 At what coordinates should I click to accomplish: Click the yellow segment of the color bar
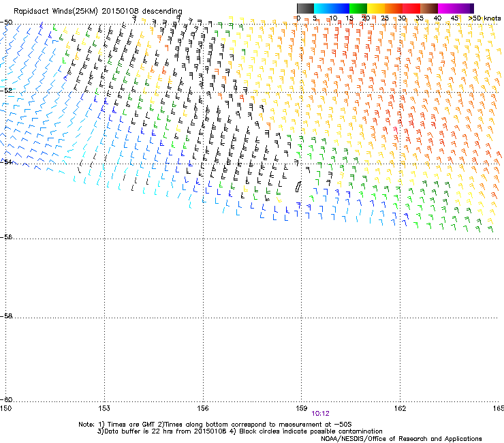click(376, 8)
